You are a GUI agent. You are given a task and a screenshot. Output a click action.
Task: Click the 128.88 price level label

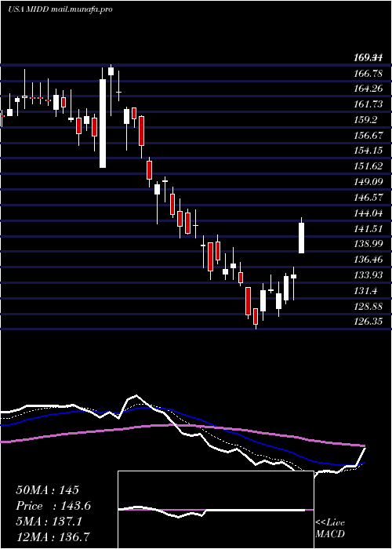(x=368, y=307)
